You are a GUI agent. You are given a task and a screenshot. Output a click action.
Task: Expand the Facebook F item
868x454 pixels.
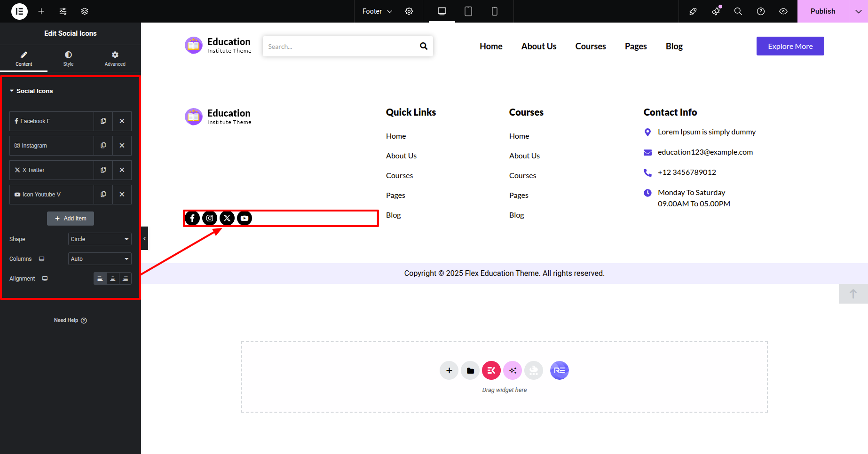(x=52, y=121)
